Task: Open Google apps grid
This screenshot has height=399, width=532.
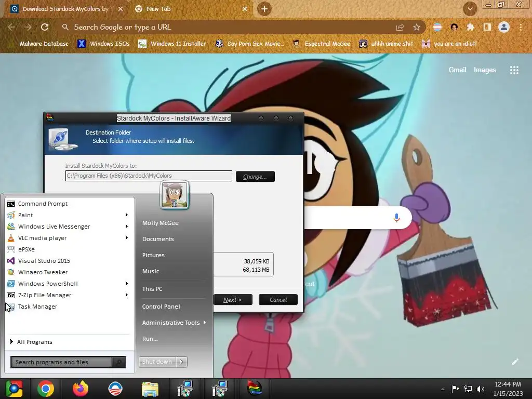Action: tap(514, 70)
